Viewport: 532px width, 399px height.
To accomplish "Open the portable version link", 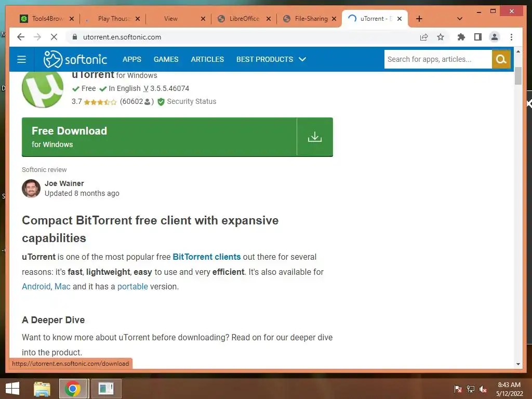I will [x=132, y=286].
